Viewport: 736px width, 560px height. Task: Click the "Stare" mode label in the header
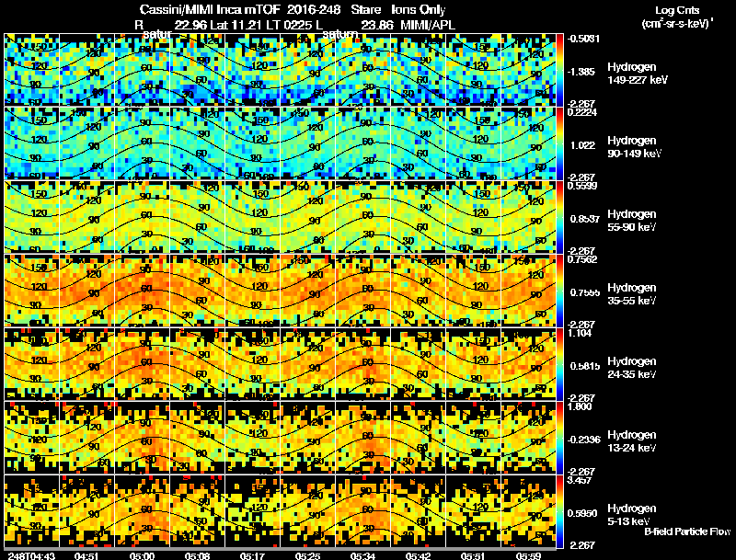pyautogui.click(x=366, y=10)
